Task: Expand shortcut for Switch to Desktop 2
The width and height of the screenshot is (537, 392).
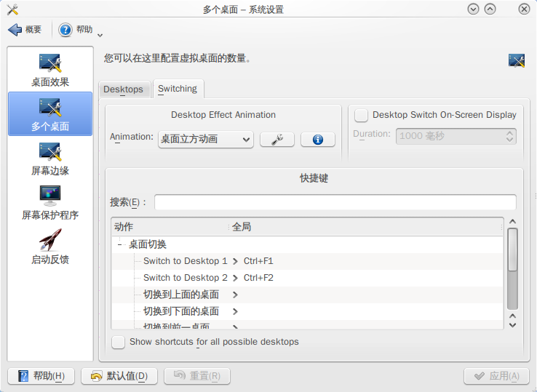Action: pyautogui.click(x=235, y=278)
